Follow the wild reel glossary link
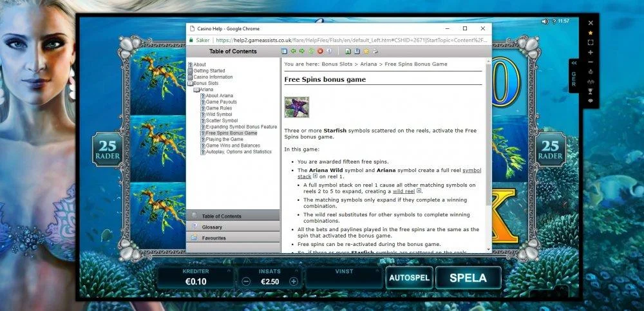 point(404,191)
